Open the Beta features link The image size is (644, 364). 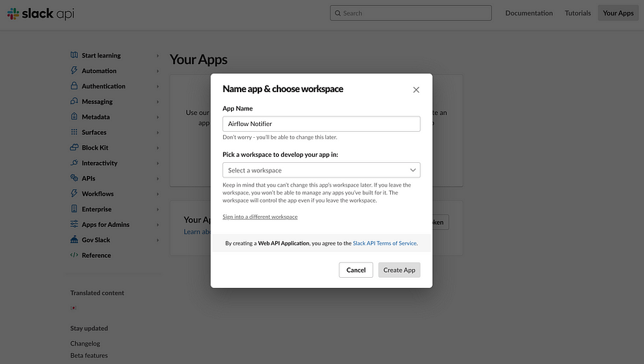point(89,355)
